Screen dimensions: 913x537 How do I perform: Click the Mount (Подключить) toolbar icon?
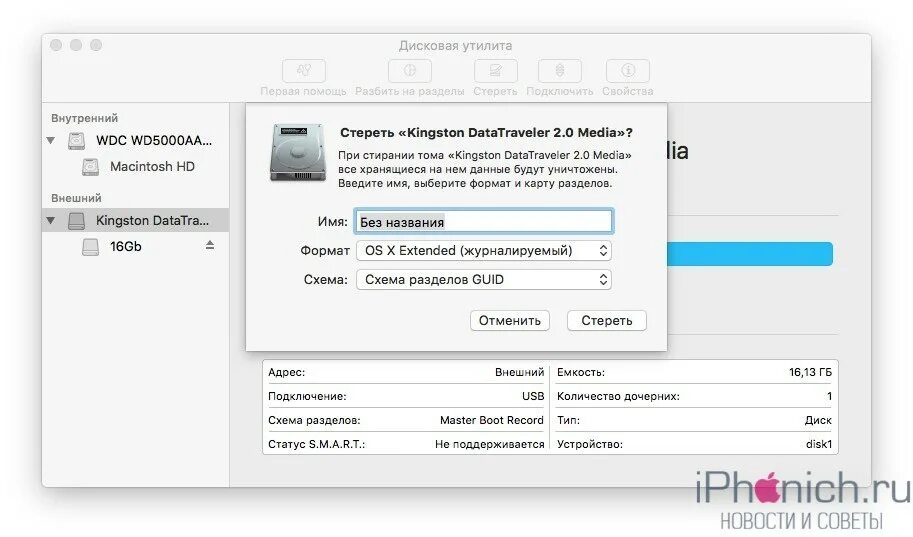[x=560, y=71]
